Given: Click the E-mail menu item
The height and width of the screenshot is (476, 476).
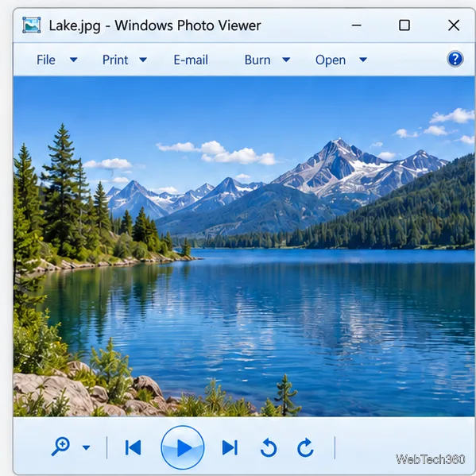Looking at the screenshot, I should pos(191,60).
